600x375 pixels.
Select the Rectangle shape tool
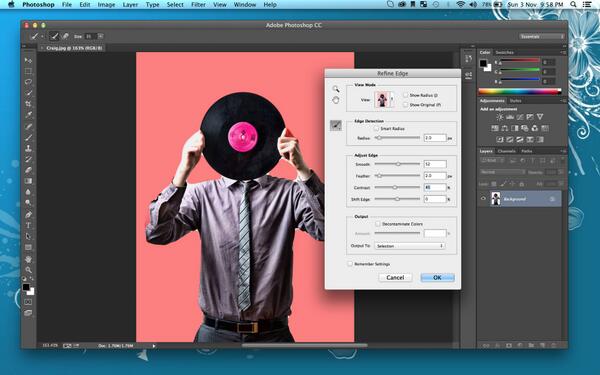pyautogui.click(x=28, y=248)
